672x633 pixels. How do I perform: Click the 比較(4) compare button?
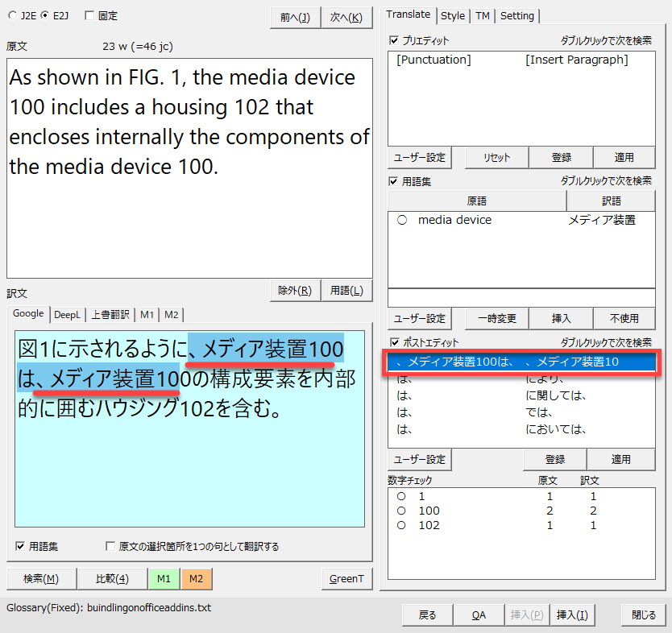tap(112, 578)
